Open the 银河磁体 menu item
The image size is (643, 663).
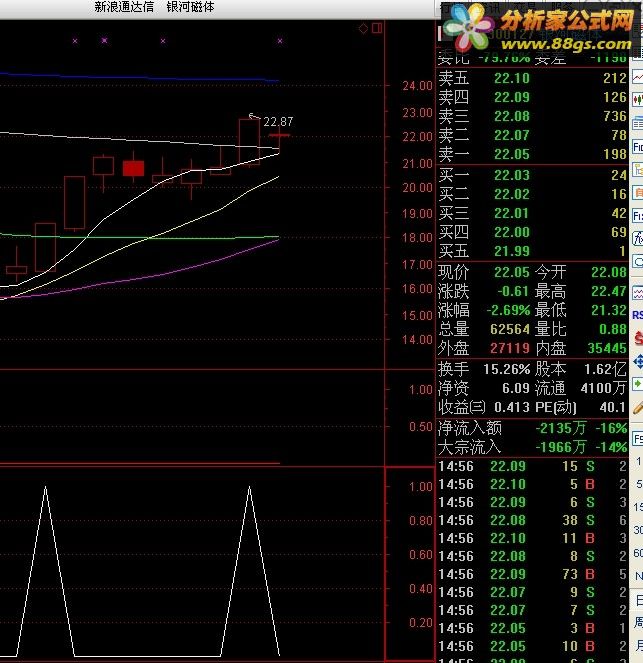(190, 7)
